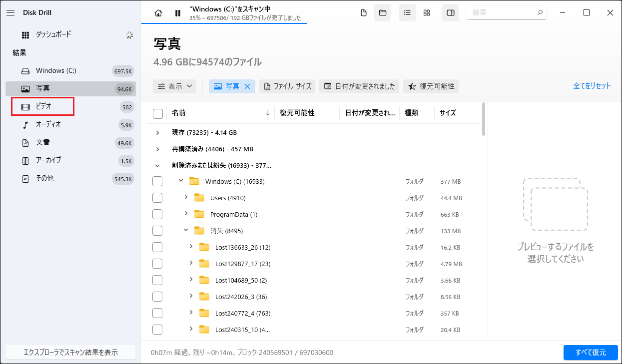Switch to grid view of results
The image size is (622, 364).
(427, 13)
